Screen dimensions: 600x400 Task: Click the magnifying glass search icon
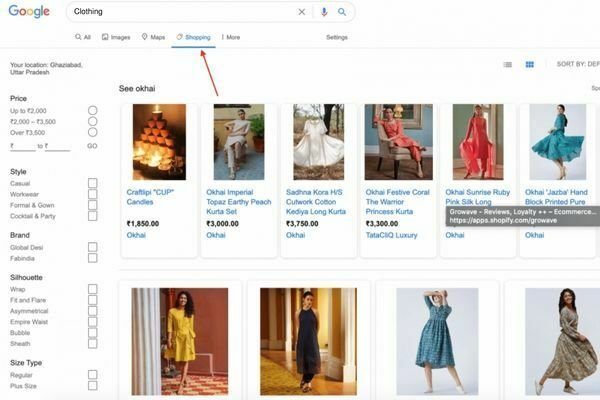pyautogui.click(x=342, y=12)
